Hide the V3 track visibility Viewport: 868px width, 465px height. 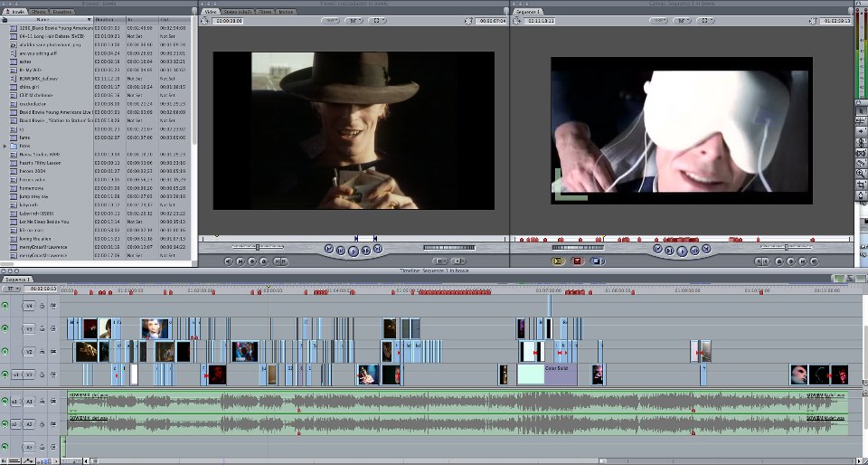[5, 328]
